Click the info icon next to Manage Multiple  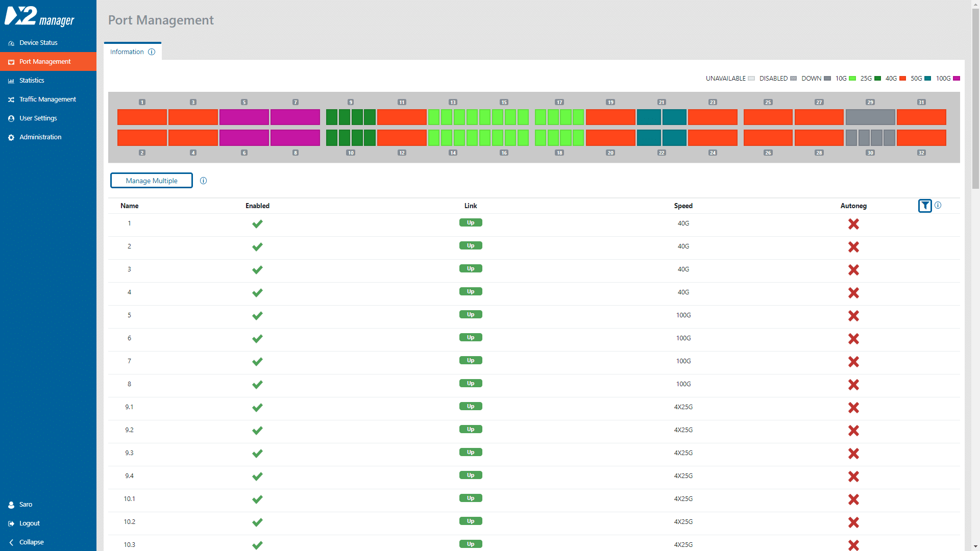point(204,181)
